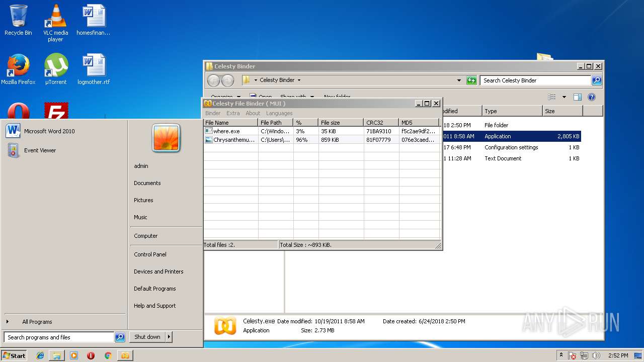Open the Share with dropdown in Explorer
This screenshot has width=644, height=362.
(297, 97)
